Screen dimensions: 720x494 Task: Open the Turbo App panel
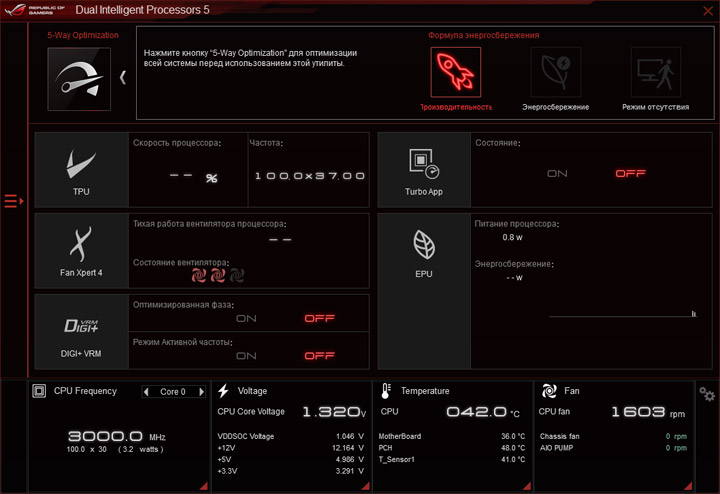[x=424, y=170]
